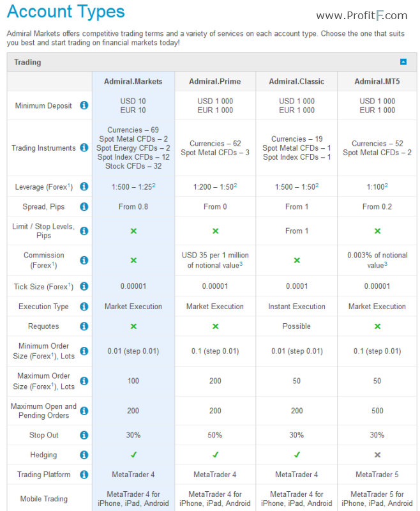Click '100' maximum order size for Admiral.Markets
Screen dimensions: 420x511
click(133, 381)
